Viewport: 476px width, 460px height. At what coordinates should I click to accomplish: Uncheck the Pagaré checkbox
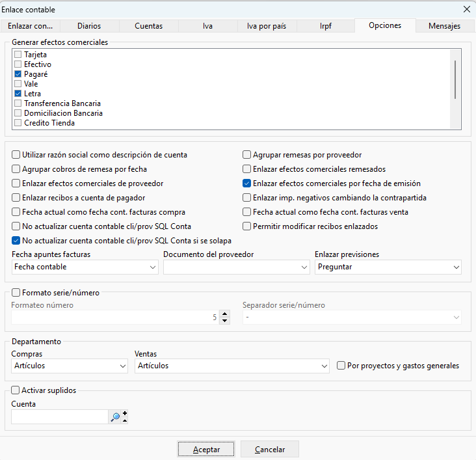(18, 74)
